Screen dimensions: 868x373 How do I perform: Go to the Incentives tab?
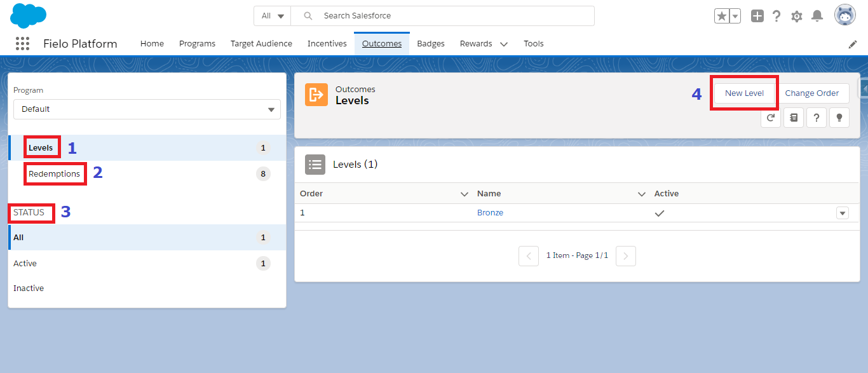(327, 44)
